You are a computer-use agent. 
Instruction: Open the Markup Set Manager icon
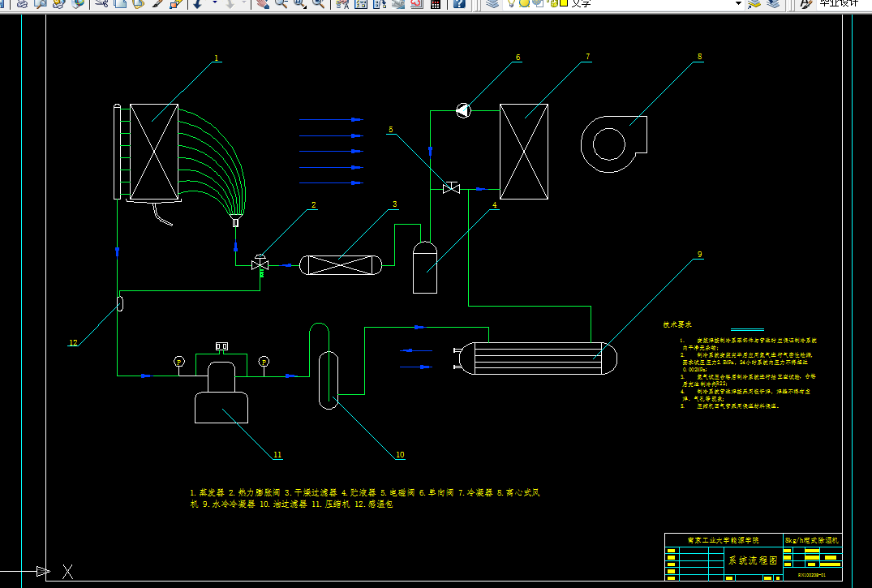417,2
